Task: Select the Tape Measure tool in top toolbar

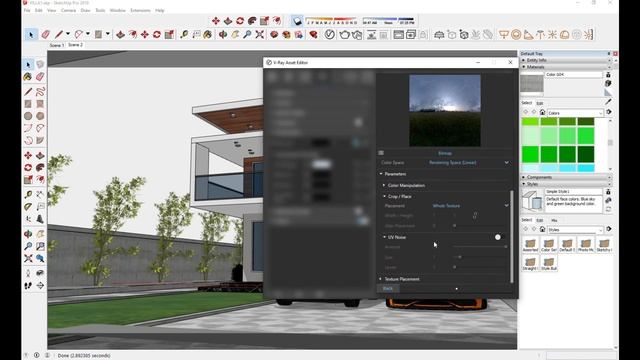Action: click(184, 35)
